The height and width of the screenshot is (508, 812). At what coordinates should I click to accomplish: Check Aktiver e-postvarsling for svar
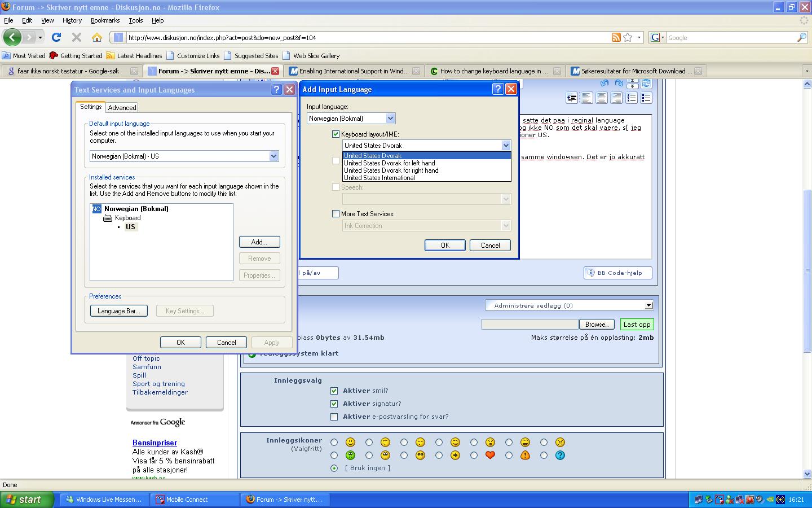click(x=334, y=417)
